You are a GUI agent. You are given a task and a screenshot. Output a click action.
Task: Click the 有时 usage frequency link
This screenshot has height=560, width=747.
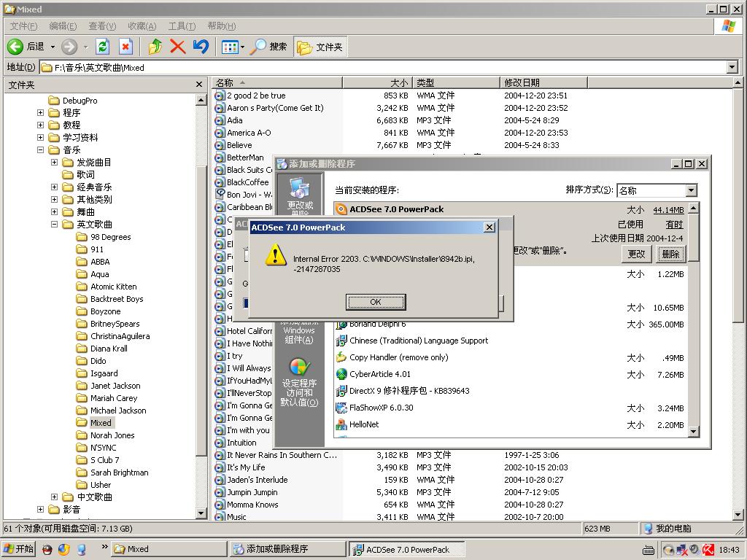674,225
